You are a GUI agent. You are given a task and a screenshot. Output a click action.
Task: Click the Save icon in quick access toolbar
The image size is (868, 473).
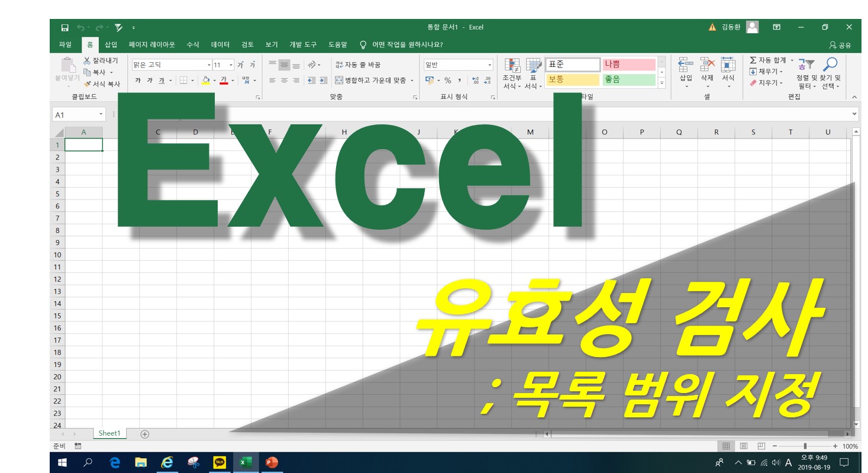64,27
